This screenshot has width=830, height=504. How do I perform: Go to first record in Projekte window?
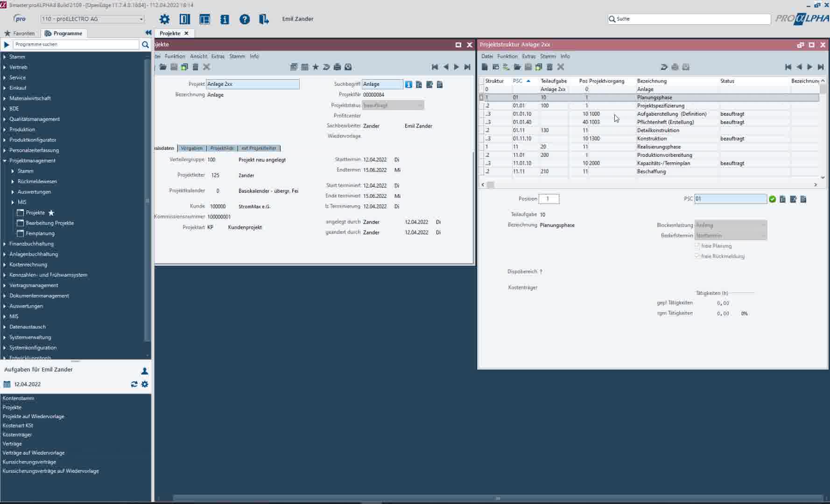pos(435,67)
